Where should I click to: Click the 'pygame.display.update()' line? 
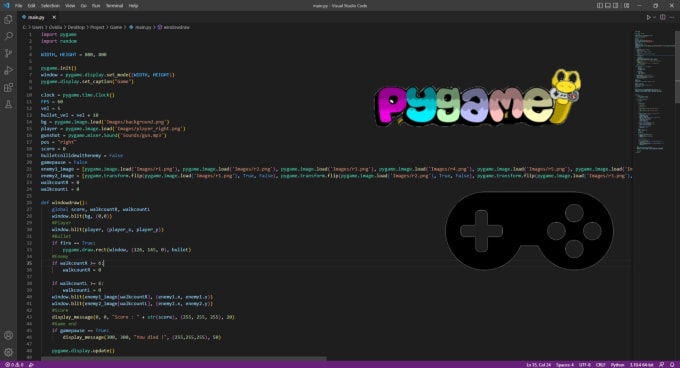point(83,351)
